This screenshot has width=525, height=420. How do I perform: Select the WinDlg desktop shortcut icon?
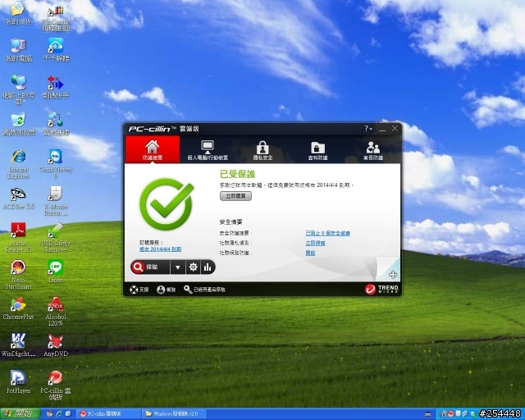pyautogui.click(x=18, y=345)
